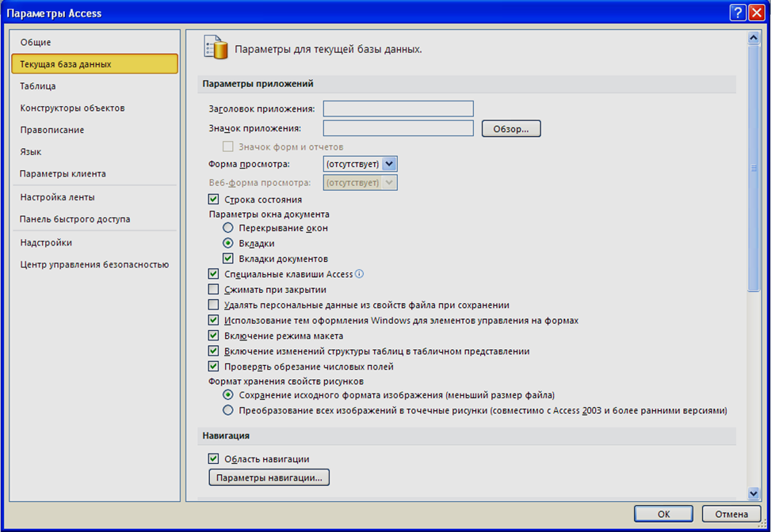Image resolution: width=771 pixels, height=532 pixels.
Task: Open Центр управления безопасностью category
Action: point(94,264)
